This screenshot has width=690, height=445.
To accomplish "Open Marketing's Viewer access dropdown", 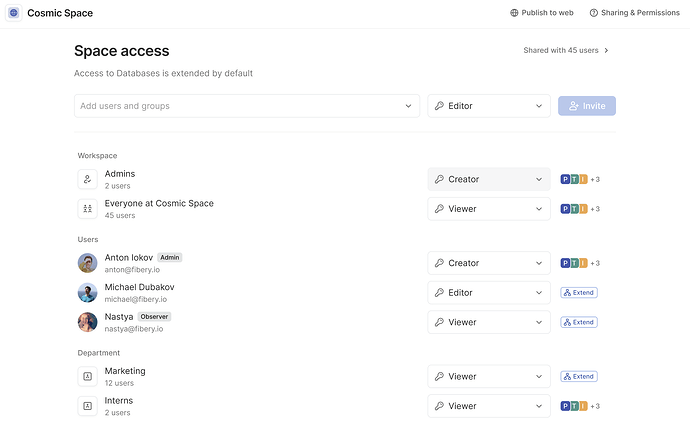I will click(488, 376).
